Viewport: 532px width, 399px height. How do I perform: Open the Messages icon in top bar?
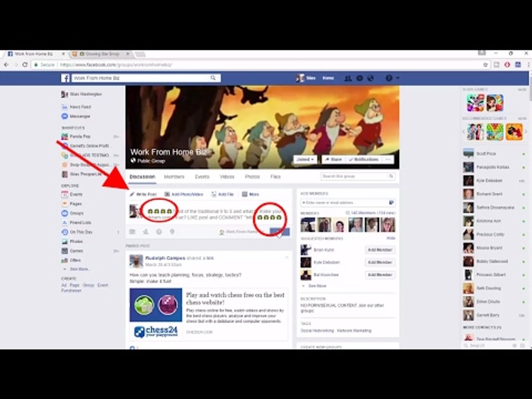(359, 78)
